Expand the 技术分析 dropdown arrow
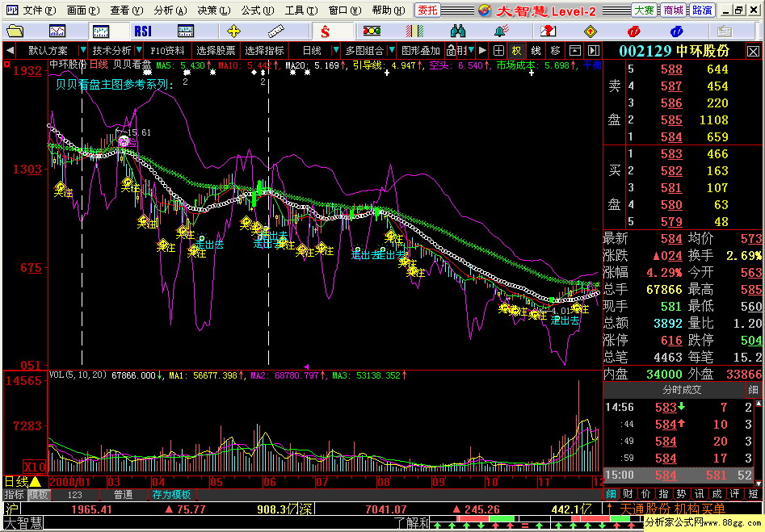This screenshot has height=532, width=765. [x=139, y=50]
